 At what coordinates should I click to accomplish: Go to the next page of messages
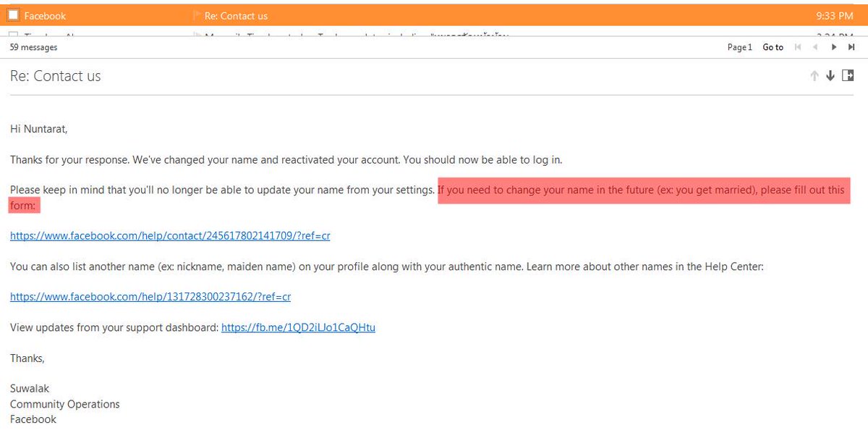pos(833,47)
